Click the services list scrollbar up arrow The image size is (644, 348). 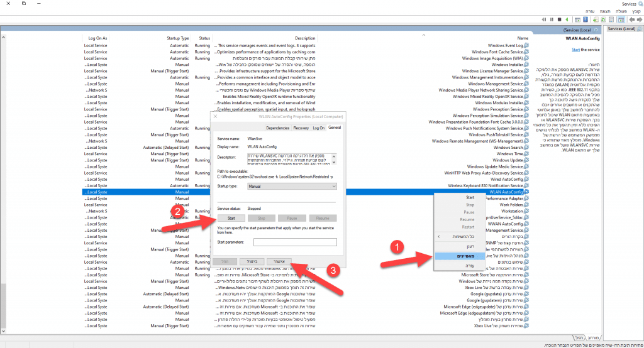[3, 37]
